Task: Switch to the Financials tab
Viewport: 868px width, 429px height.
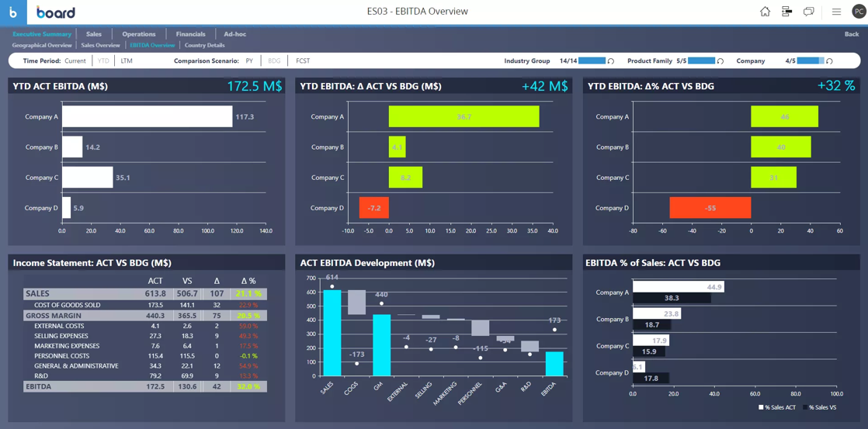Action: point(190,34)
